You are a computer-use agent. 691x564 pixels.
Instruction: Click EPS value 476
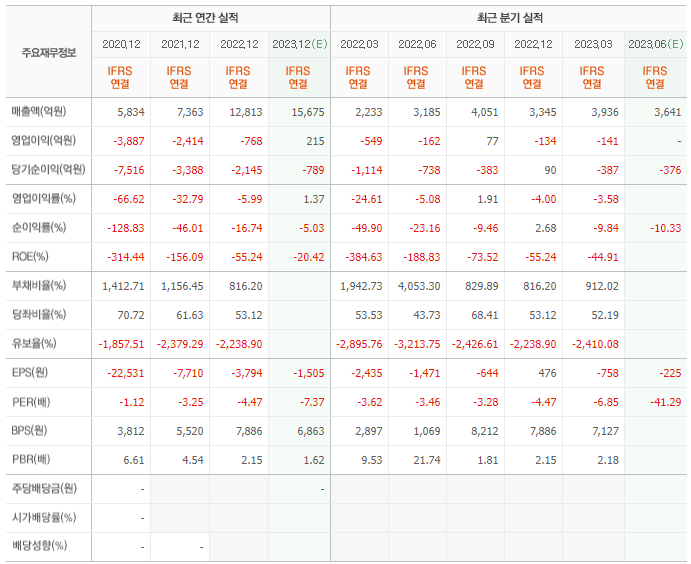tap(547, 374)
